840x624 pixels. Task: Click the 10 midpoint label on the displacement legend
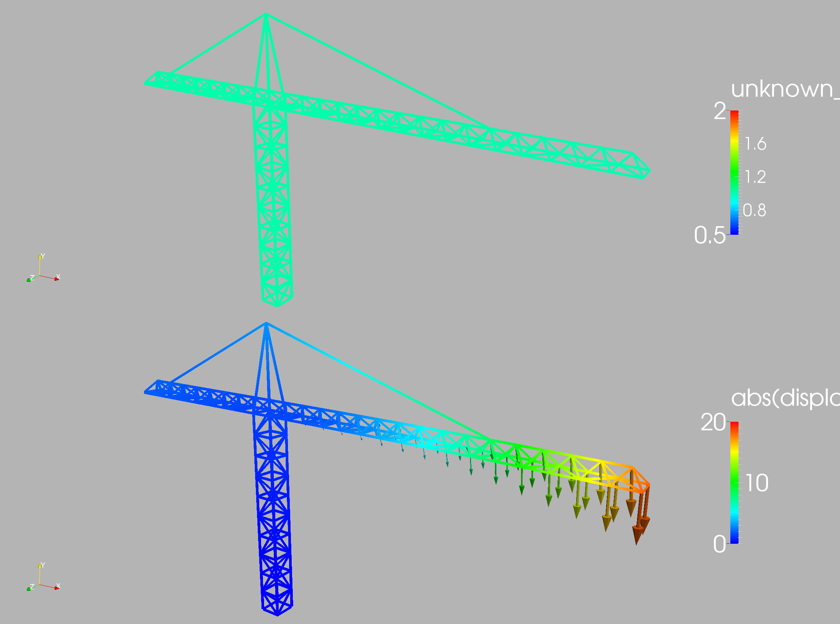click(757, 483)
